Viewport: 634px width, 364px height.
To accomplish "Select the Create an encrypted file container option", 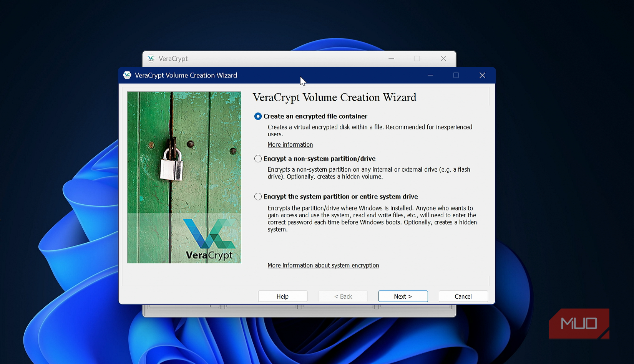I will click(x=258, y=116).
